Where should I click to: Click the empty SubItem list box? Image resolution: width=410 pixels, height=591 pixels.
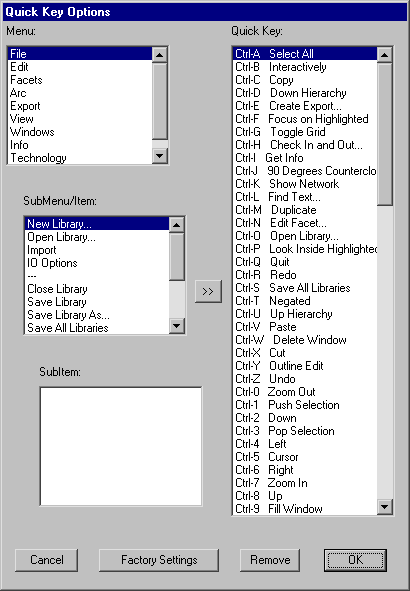tap(121, 446)
